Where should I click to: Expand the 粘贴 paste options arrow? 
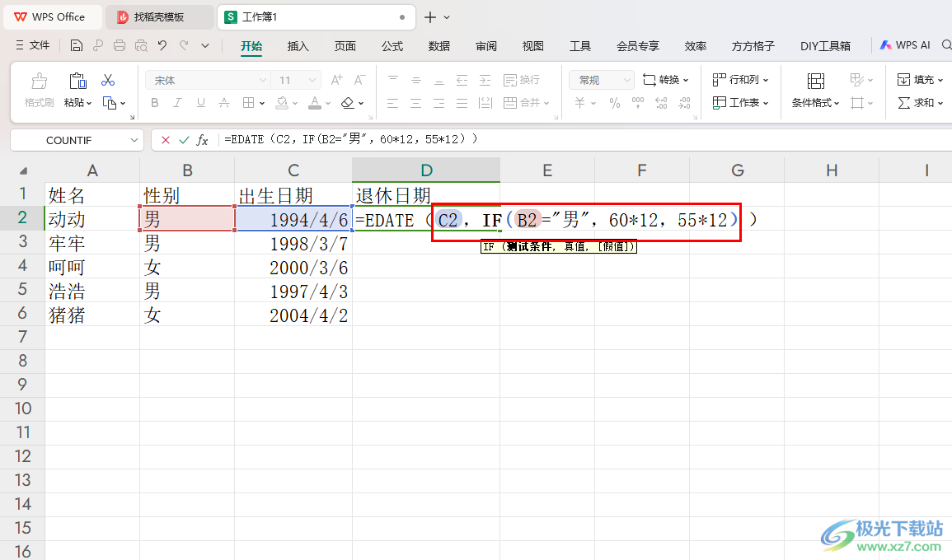coord(89,104)
